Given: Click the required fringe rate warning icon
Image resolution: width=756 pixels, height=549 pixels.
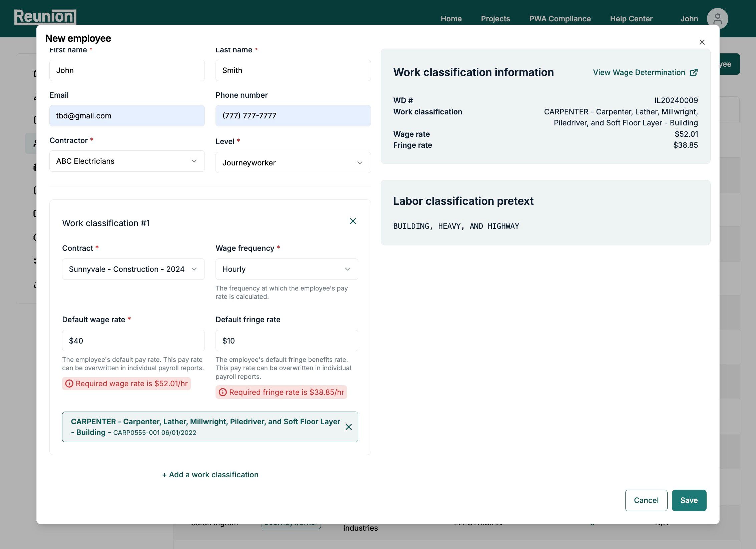Looking at the screenshot, I should [x=223, y=392].
